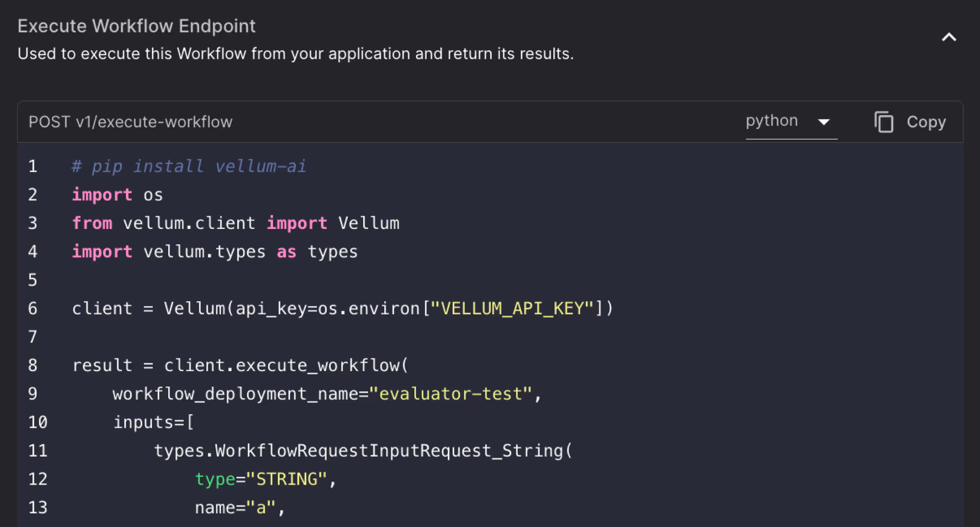Click the Execute Workflow Endpoint heading
Image resolution: width=980 pixels, height=527 pixels.
point(136,26)
